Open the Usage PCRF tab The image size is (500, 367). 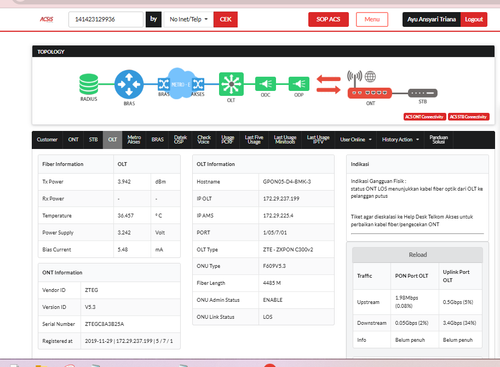click(x=228, y=140)
